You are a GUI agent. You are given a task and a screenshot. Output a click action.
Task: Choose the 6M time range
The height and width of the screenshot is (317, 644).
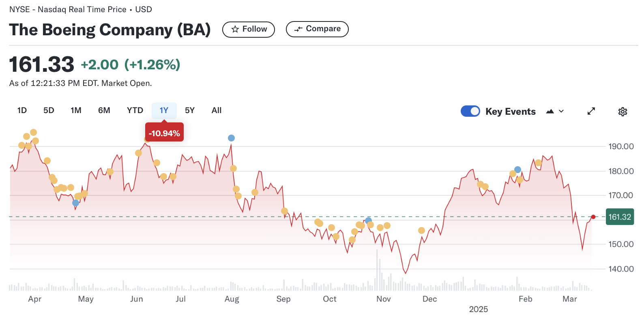tap(104, 110)
